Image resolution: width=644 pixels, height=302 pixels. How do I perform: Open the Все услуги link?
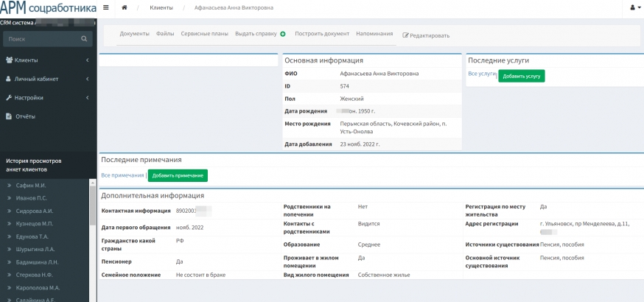click(482, 74)
